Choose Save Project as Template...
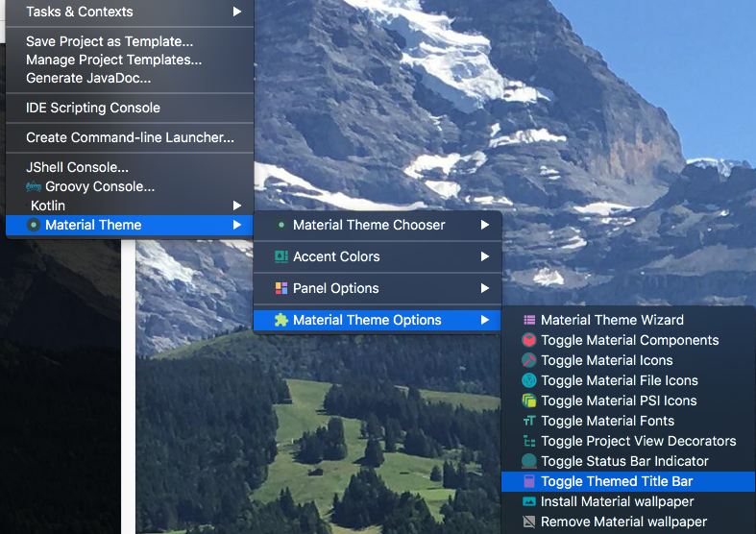Screen dimensions: 756x534 [x=130, y=41]
